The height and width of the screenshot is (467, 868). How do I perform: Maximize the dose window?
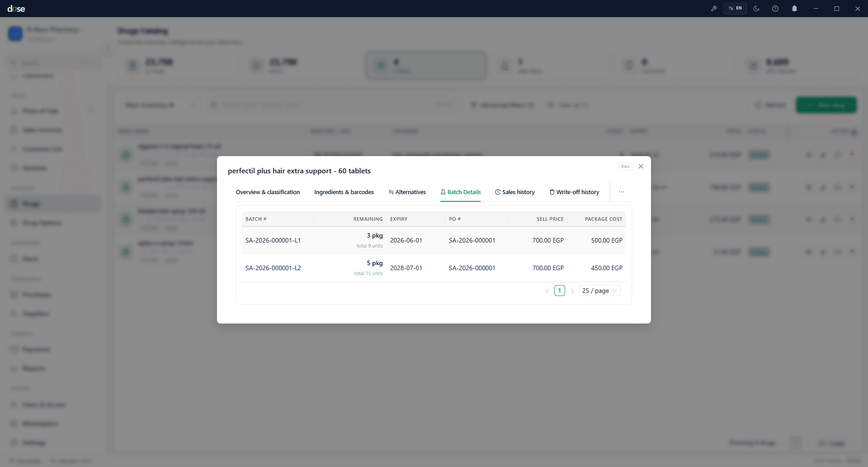point(837,9)
